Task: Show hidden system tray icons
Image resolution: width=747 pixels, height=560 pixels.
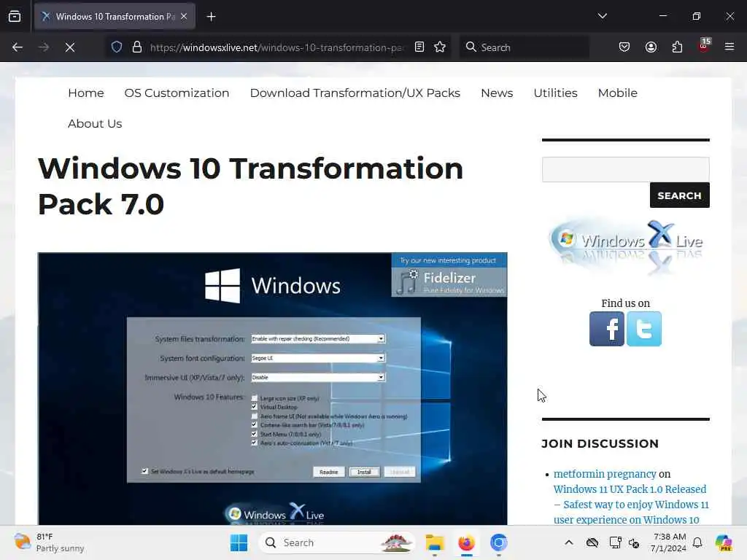Action: [569, 542]
